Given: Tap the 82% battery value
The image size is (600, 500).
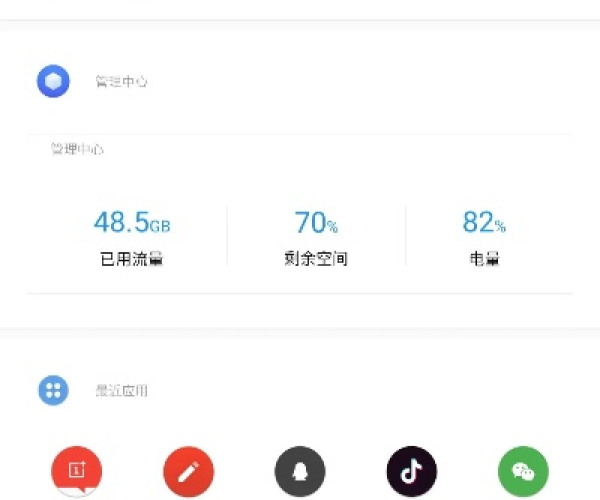Looking at the screenshot, I should click(x=484, y=222).
